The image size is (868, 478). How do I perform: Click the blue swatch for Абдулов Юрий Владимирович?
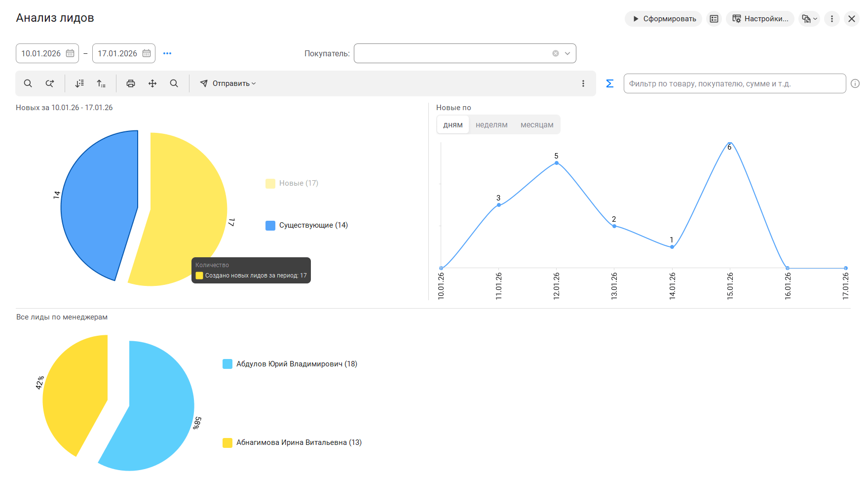227,364
